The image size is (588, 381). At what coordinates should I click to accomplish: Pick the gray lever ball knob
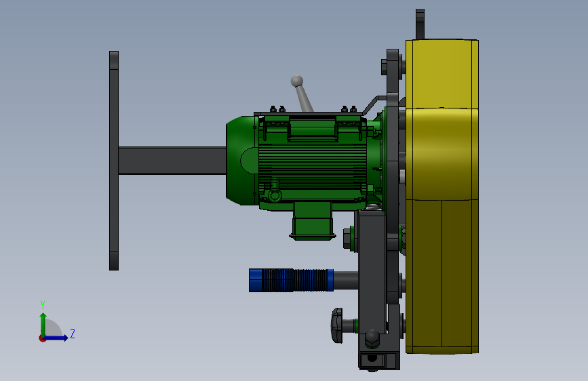click(296, 81)
